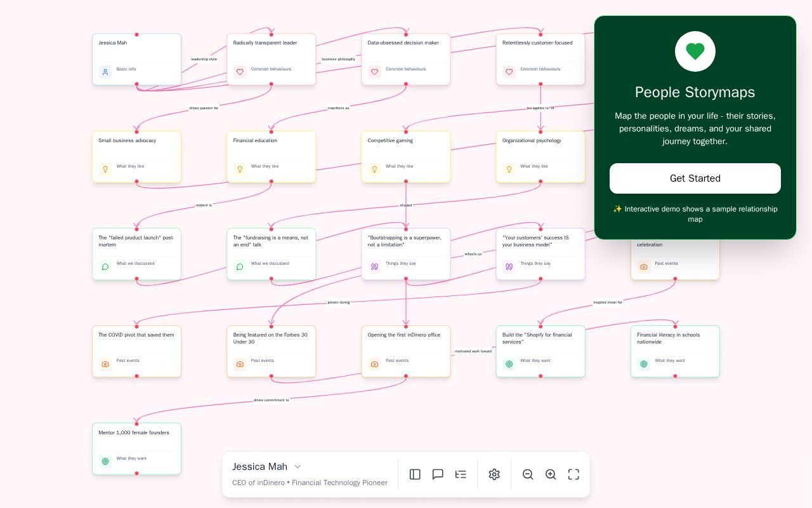
Task: Click target icon on Mentor 1,000 female founders card
Action: click(105, 462)
